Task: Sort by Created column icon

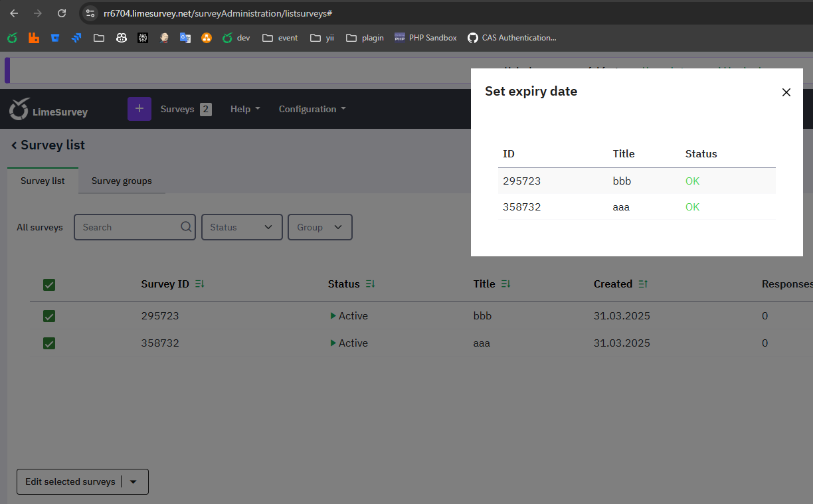Action: (643, 284)
